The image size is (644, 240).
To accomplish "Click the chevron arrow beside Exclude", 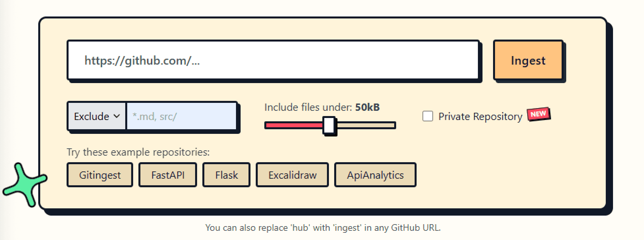I will 117,116.
